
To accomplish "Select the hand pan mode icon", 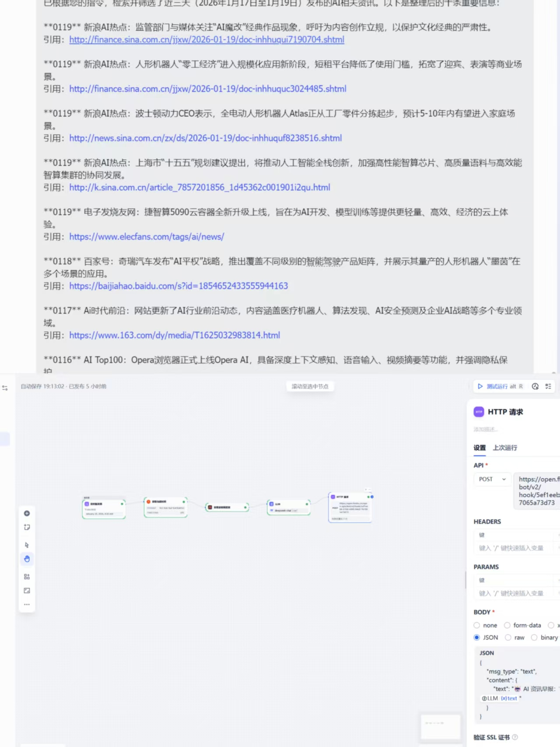I will (27, 559).
